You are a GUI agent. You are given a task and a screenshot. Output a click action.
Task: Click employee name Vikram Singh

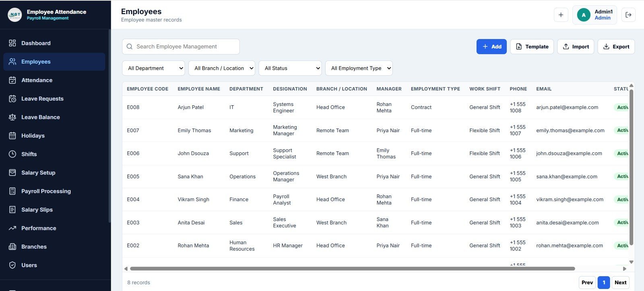click(194, 200)
